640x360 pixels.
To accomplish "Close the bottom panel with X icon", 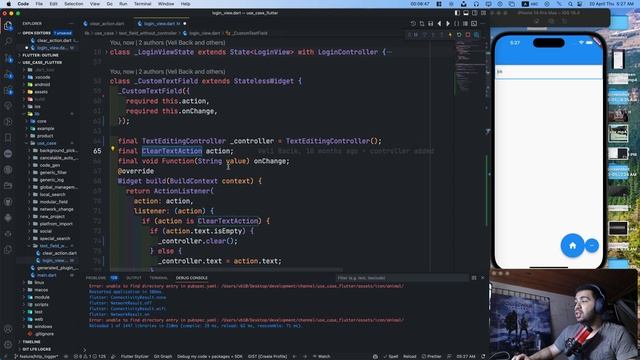I will 482,278.
